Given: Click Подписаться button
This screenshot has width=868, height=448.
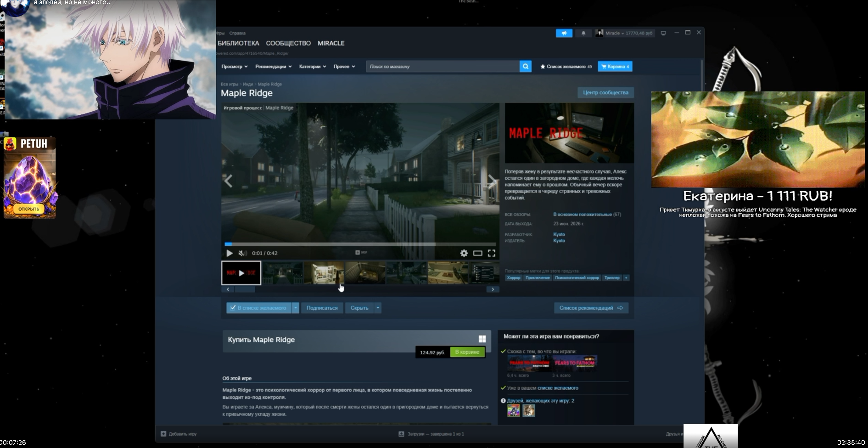Looking at the screenshot, I should (322, 308).
